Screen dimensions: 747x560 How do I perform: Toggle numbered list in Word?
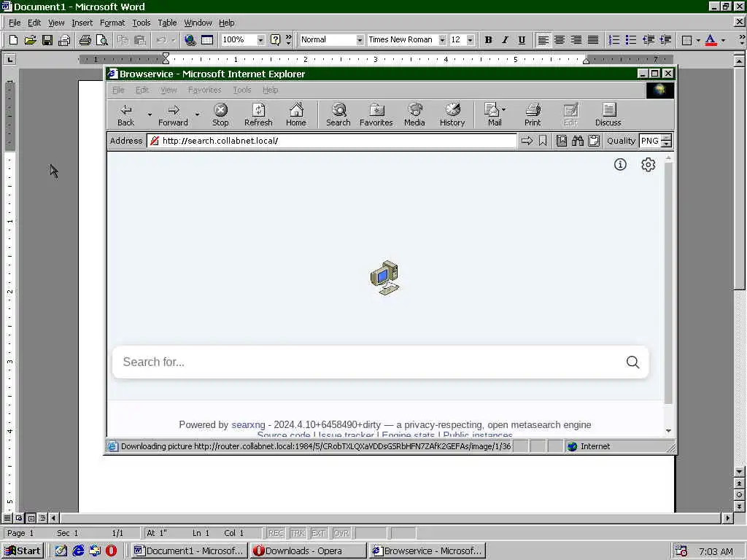[x=614, y=40]
